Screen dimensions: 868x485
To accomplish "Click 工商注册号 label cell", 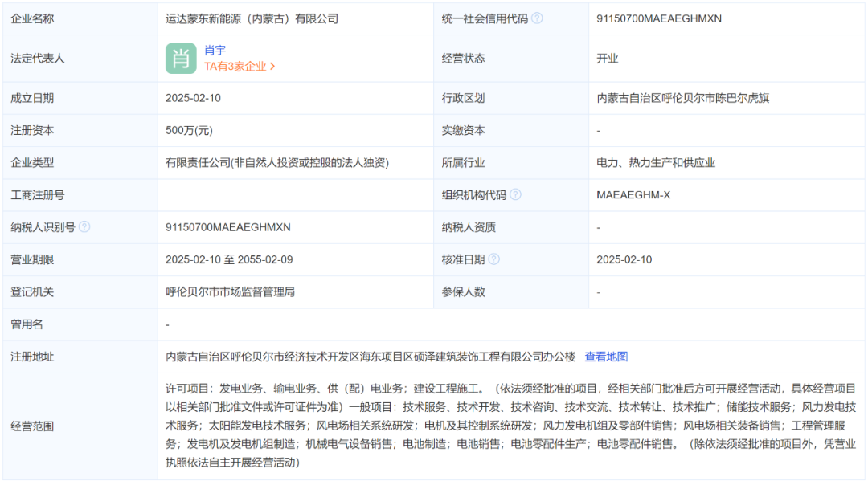I will [80, 194].
